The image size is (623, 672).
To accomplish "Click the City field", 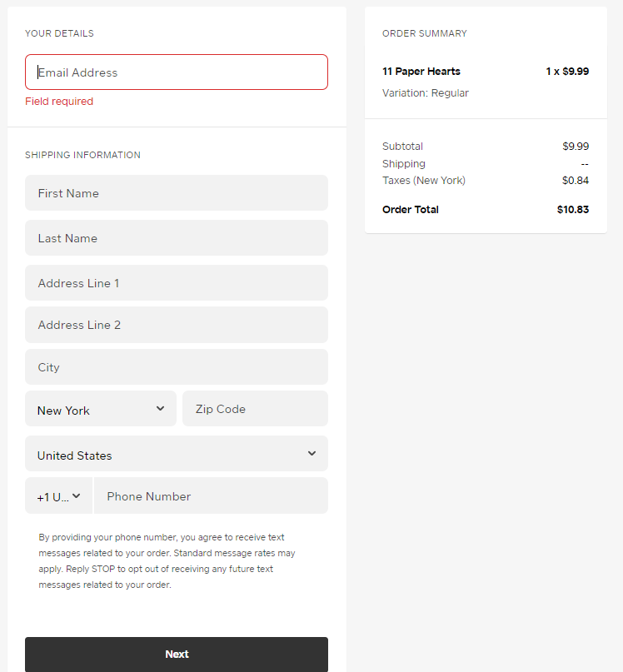I will (176, 366).
